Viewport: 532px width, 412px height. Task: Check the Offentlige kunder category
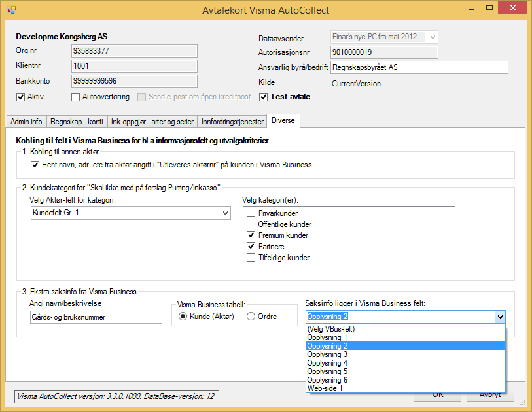[251, 224]
